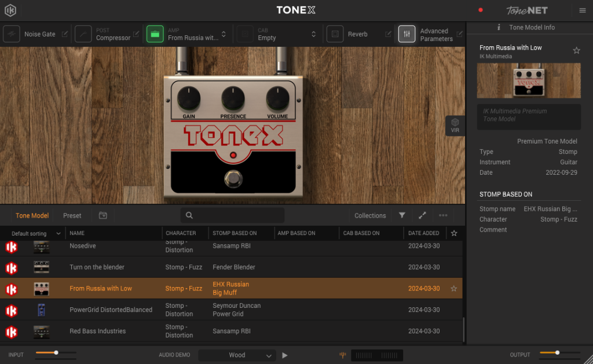Toggle the Reverb on/off

pyautogui.click(x=335, y=34)
